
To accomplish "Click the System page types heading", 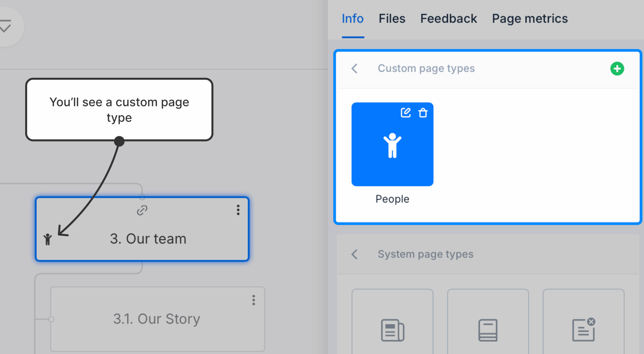I will pos(425,254).
